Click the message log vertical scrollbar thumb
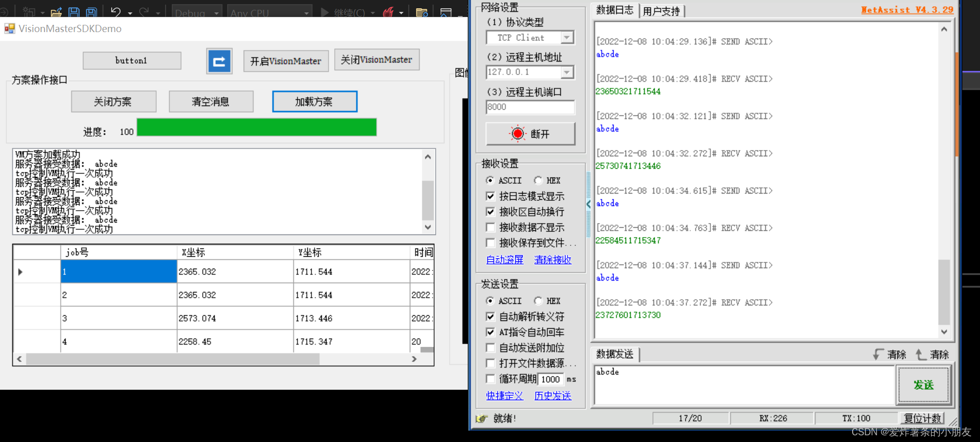980x442 pixels. (428, 200)
